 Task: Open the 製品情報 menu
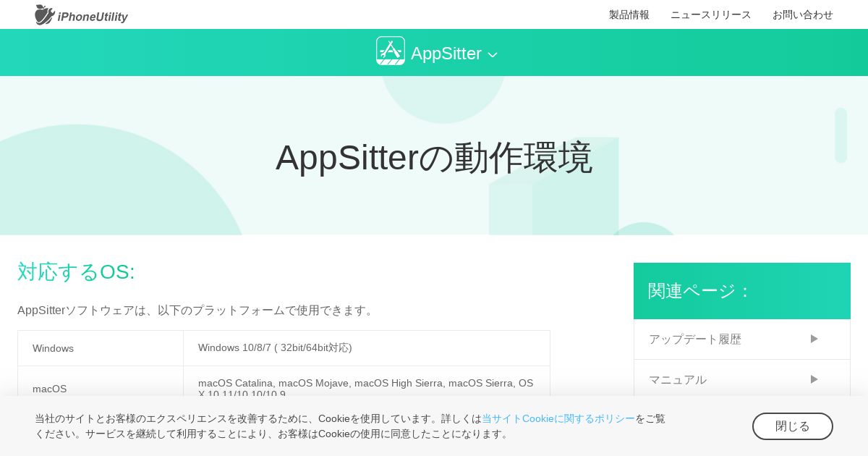(x=629, y=14)
